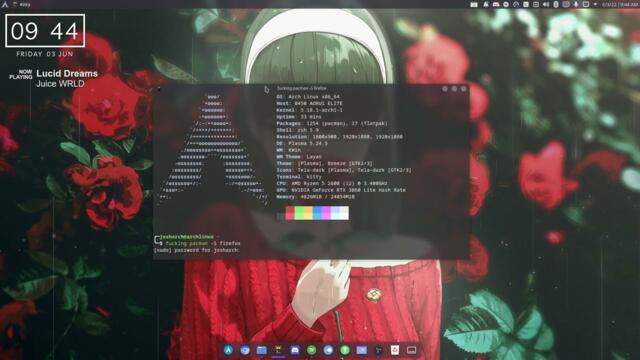Open the display monitor icon in the system tray
640x360 pixels.
[x=586, y=4]
